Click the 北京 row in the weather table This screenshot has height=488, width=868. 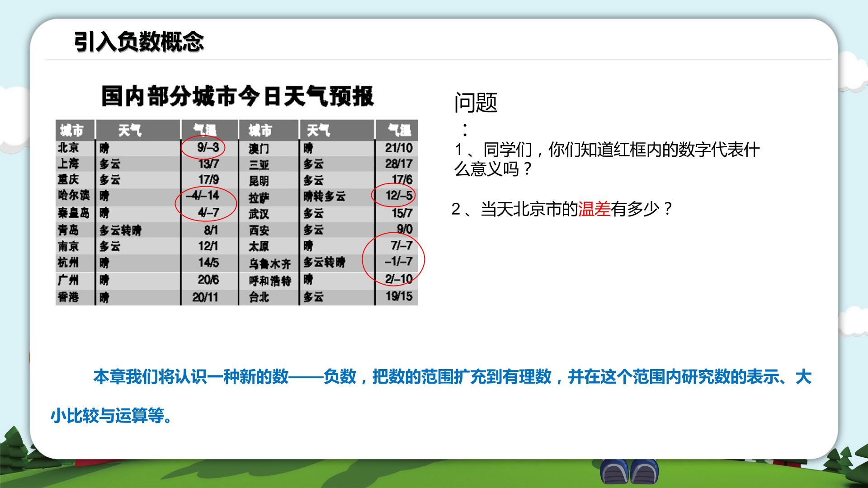coord(147,148)
